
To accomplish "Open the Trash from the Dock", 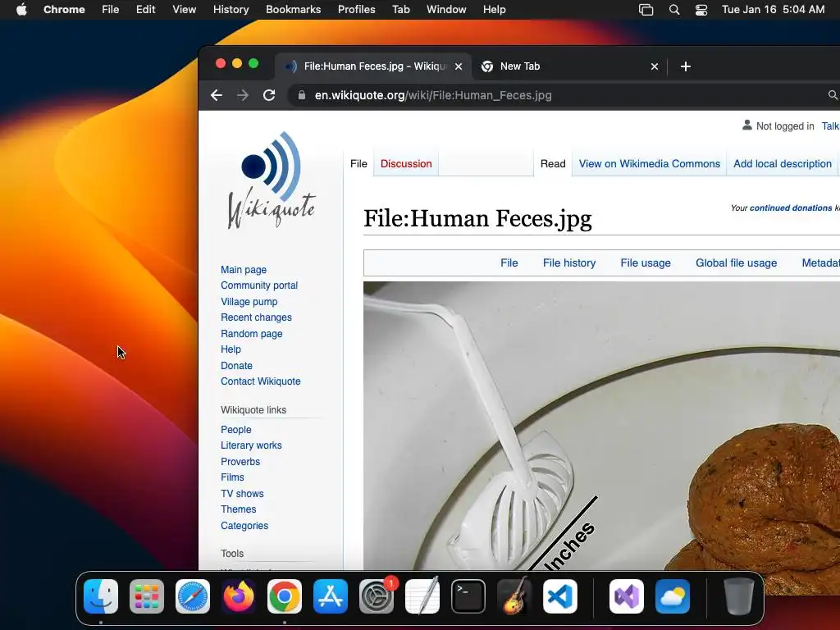I will (x=739, y=596).
